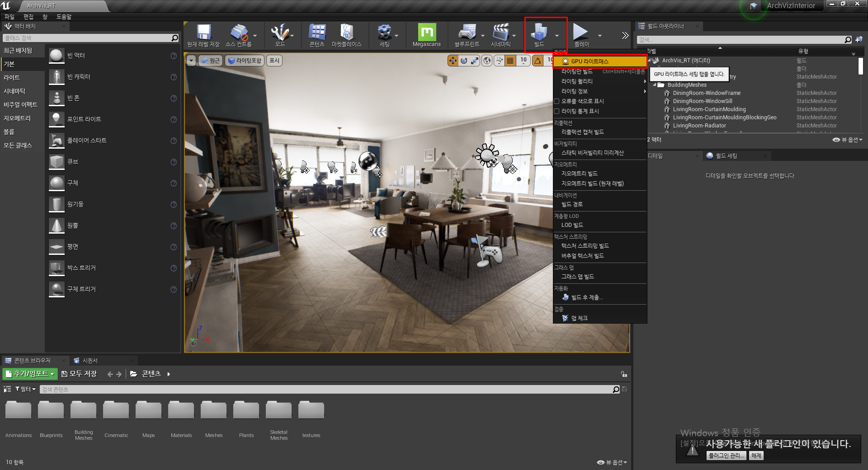Enable 라이팅 통계 표시 checkbox
868x470 pixels.
[x=557, y=111]
